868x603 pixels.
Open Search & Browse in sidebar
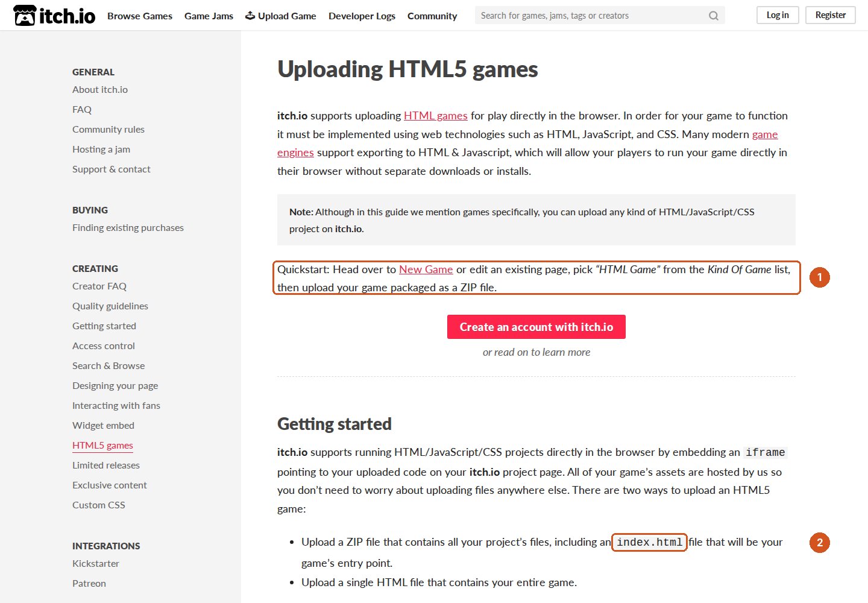(x=108, y=365)
